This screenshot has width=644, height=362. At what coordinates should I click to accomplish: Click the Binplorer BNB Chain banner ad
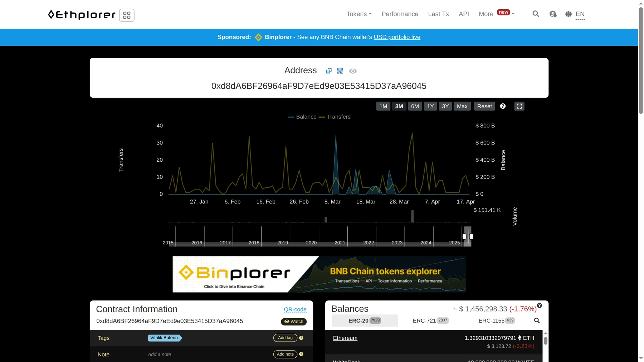point(319,274)
